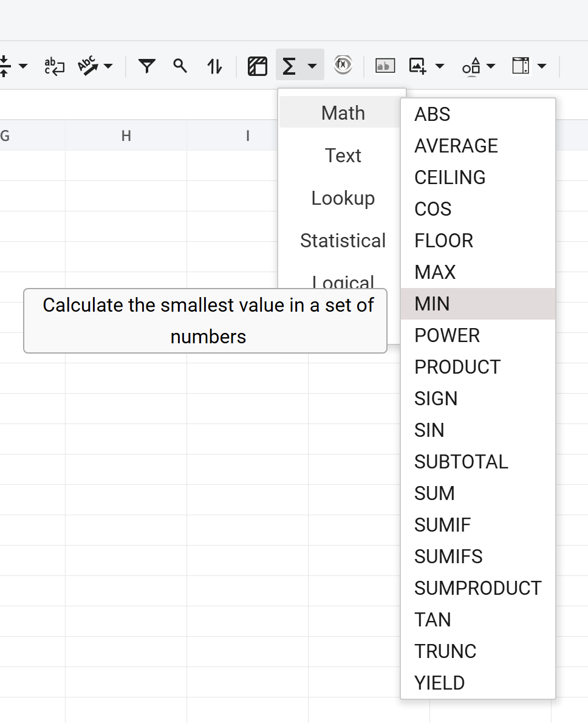
Task: Toggle the show formulas fx icon
Action: [343, 64]
